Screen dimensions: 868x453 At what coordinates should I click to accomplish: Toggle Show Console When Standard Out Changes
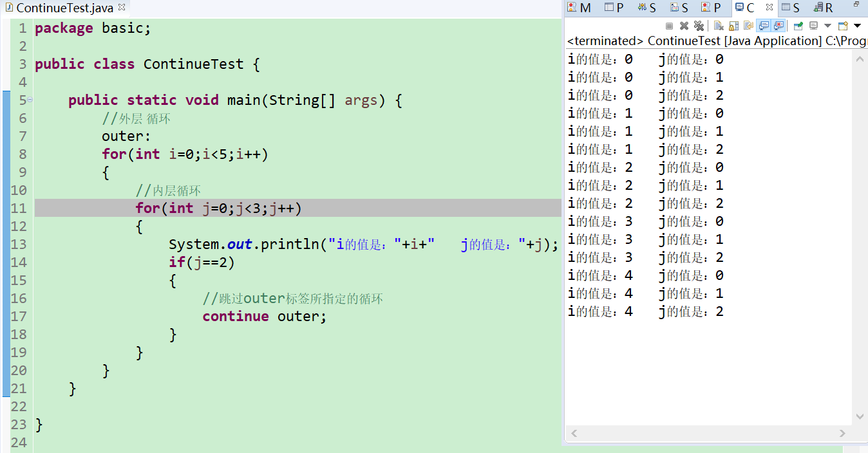(x=764, y=25)
